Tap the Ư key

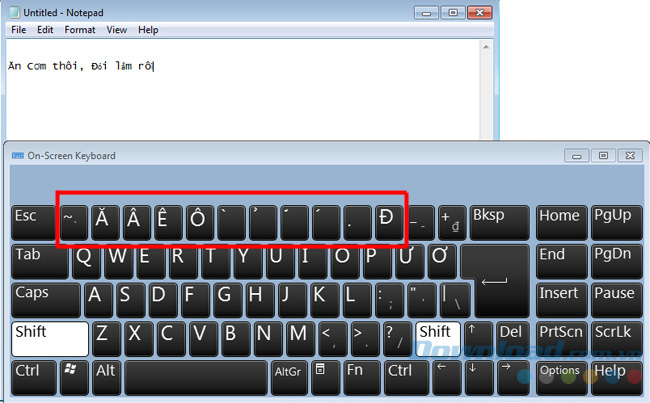410,261
